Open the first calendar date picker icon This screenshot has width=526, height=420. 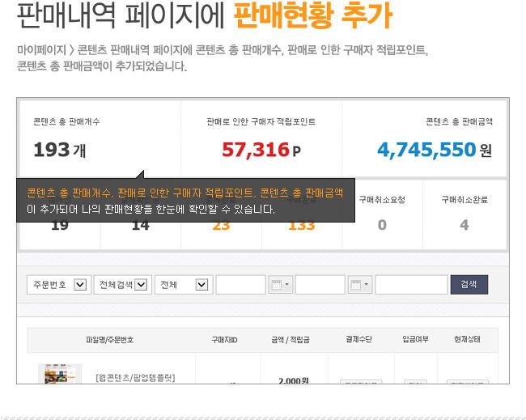(281, 285)
